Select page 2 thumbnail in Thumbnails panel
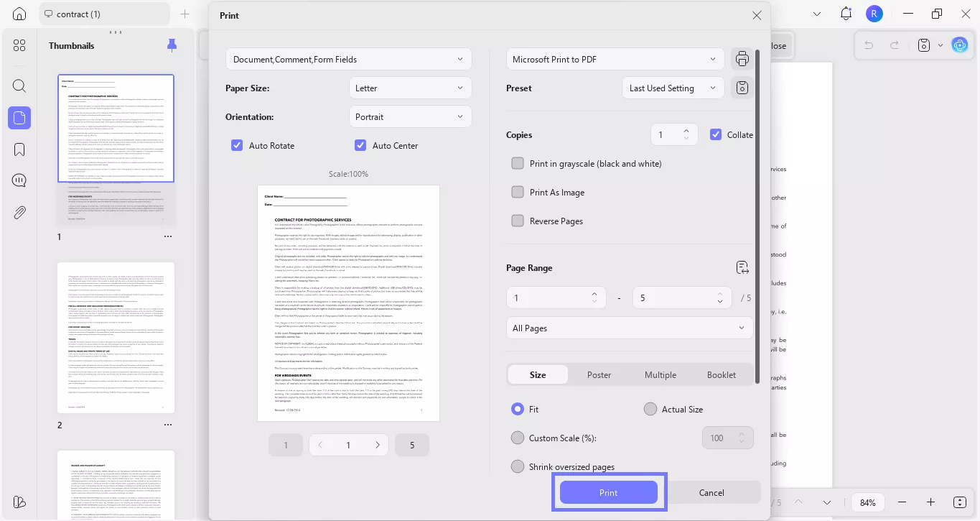Screen dimensions: 980x521 pos(116,338)
